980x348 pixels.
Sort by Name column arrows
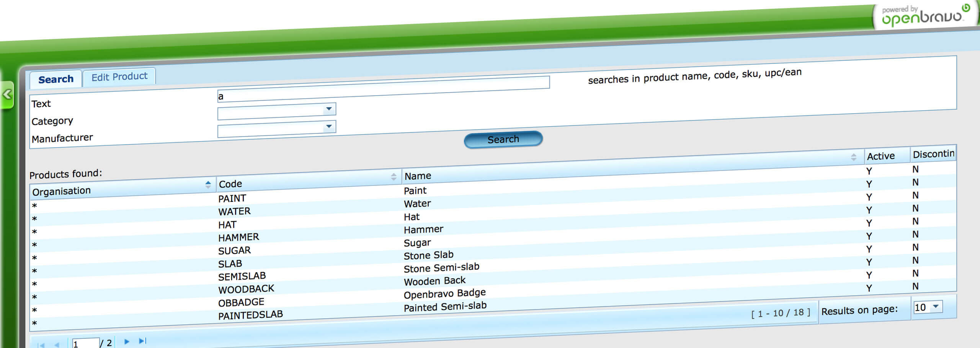[x=854, y=157]
